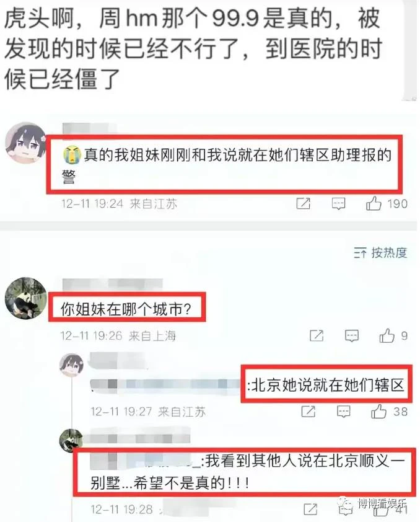Open the blurred username above 你姐妹在哪个城市
This screenshot has width=420, height=522.
click(x=112, y=285)
